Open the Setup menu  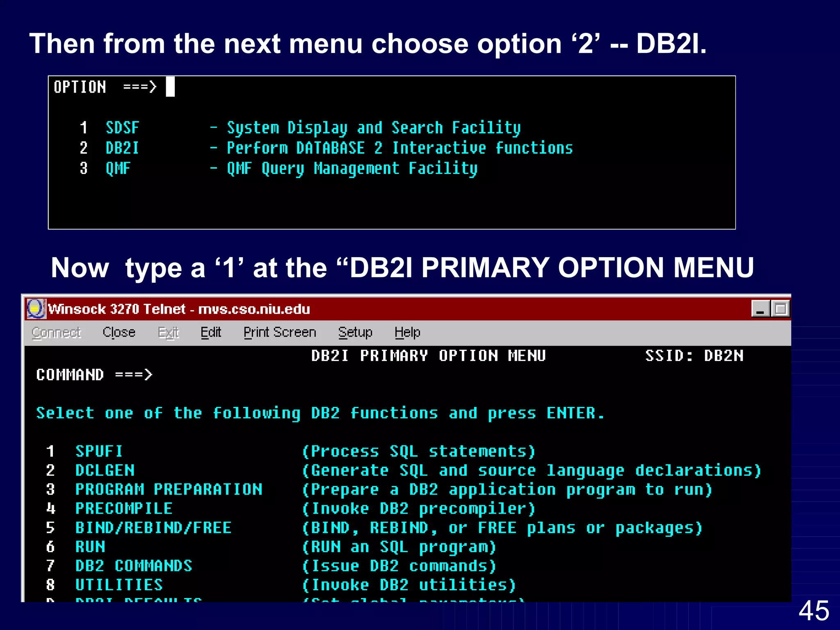tap(355, 332)
